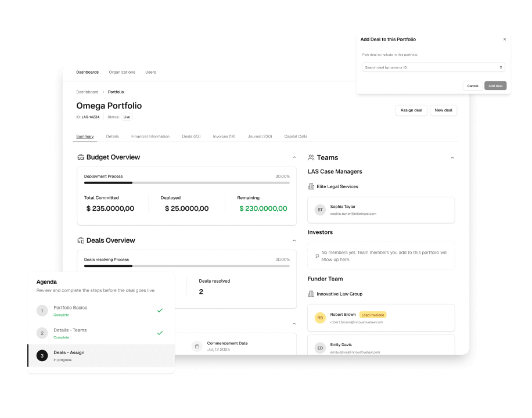Select Sophia Taylor's ST avatar
Screen dimensions: 532x418
click(x=320, y=209)
